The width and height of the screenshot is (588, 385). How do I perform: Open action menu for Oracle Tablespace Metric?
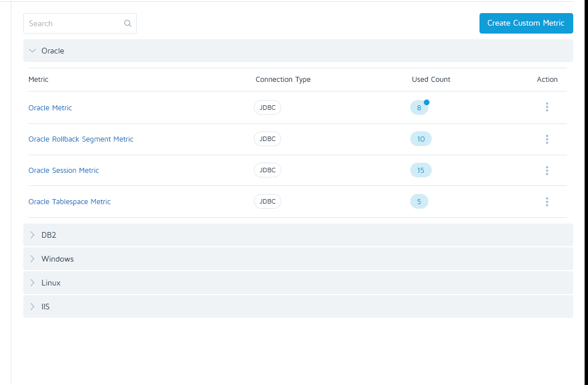coord(547,202)
